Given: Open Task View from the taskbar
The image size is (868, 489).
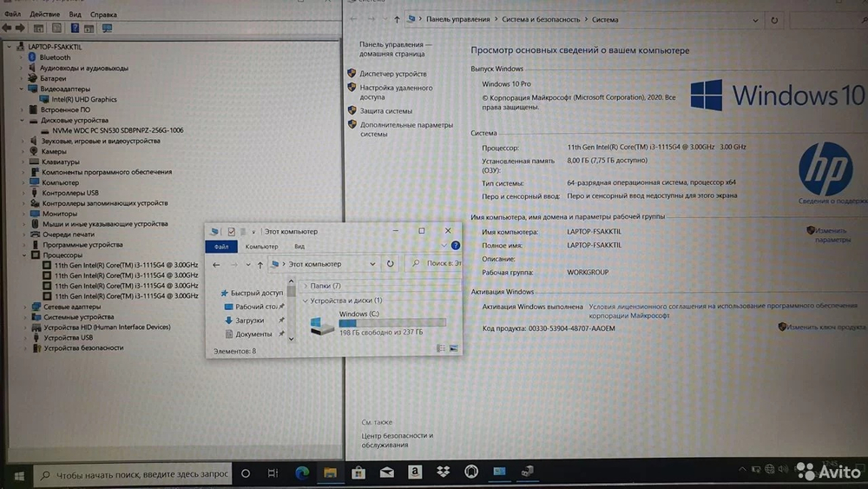Looking at the screenshot, I should [273, 473].
